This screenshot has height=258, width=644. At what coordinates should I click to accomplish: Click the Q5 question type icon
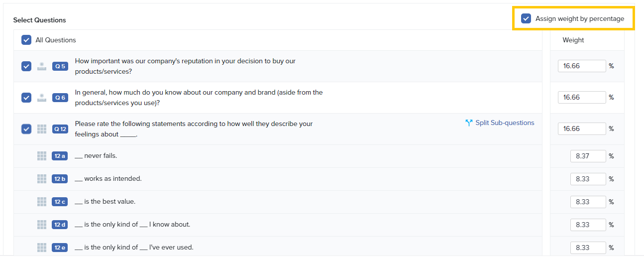(x=42, y=66)
